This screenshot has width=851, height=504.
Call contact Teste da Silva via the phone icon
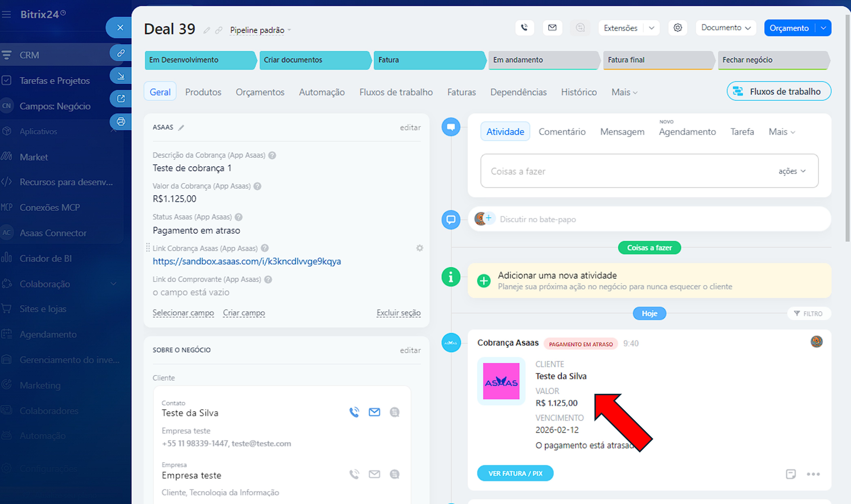coord(354,412)
